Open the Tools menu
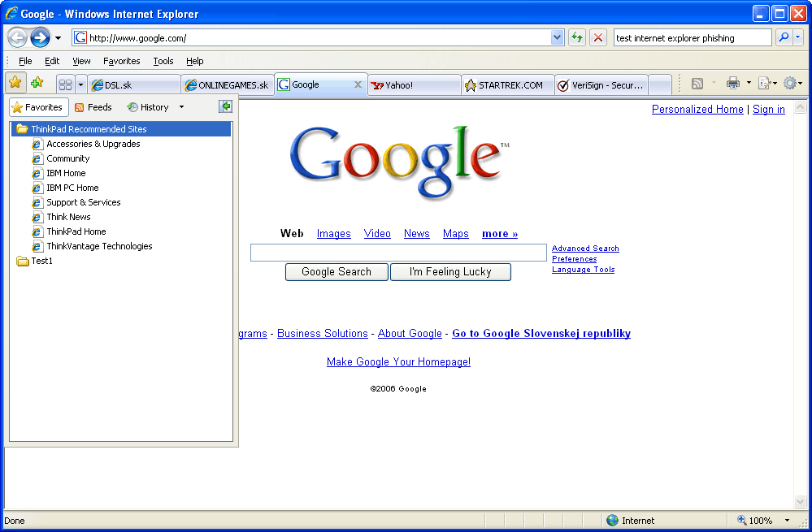The height and width of the screenshot is (532, 812). [163, 61]
